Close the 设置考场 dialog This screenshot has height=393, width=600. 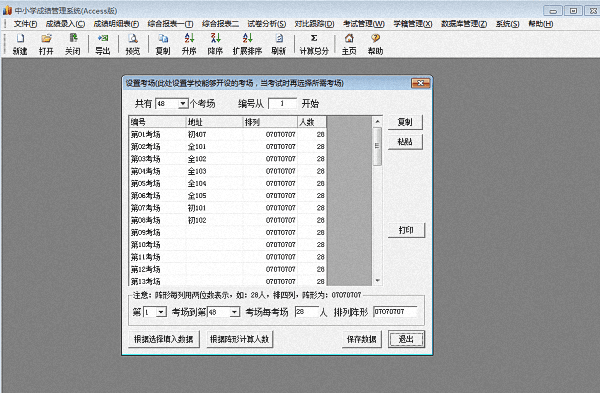[x=421, y=83]
